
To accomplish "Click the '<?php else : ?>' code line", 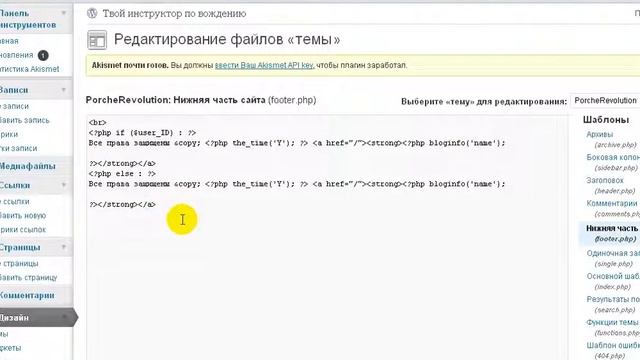I will point(122,174).
